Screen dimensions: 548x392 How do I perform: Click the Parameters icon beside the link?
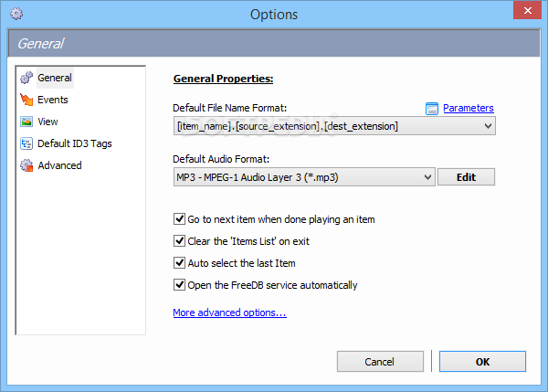tap(433, 109)
